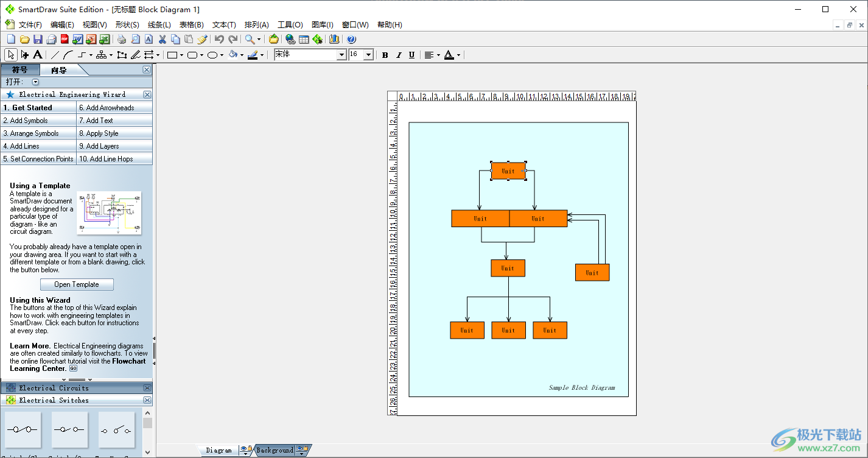Open the text alignment dropdown arrow
868x458 pixels.
click(438, 55)
